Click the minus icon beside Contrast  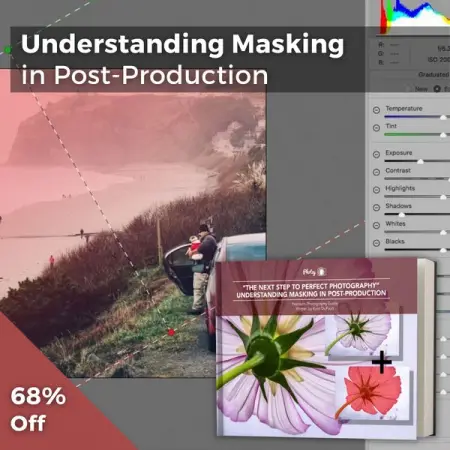(x=376, y=172)
